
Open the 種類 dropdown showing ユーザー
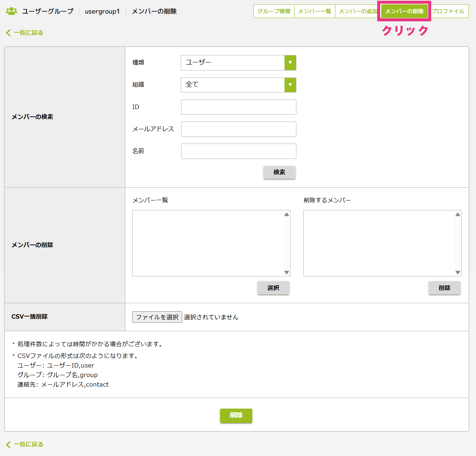tap(238, 63)
